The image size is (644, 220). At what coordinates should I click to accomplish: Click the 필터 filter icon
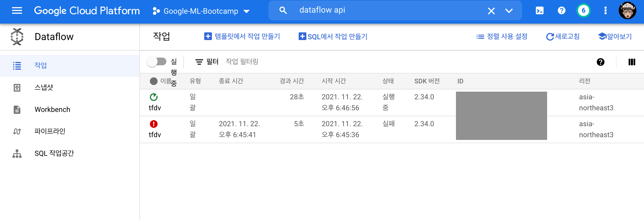tap(199, 62)
